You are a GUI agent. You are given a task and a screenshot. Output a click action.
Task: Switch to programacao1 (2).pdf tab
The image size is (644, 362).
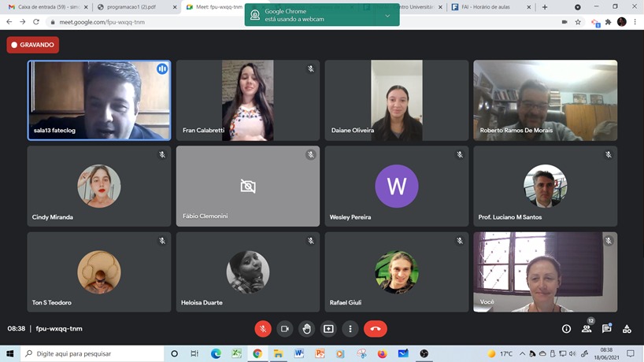pyautogui.click(x=135, y=7)
